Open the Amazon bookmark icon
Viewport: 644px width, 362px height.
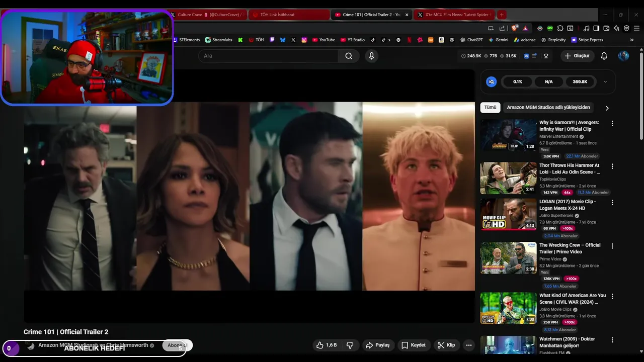tap(441, 40)
